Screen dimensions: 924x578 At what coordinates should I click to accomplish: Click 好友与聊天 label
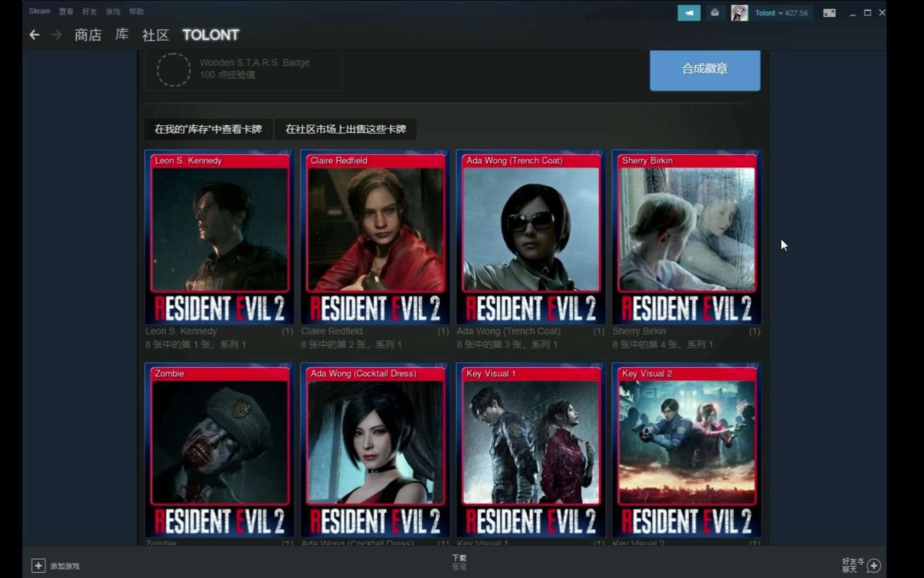tap(853, 565)
